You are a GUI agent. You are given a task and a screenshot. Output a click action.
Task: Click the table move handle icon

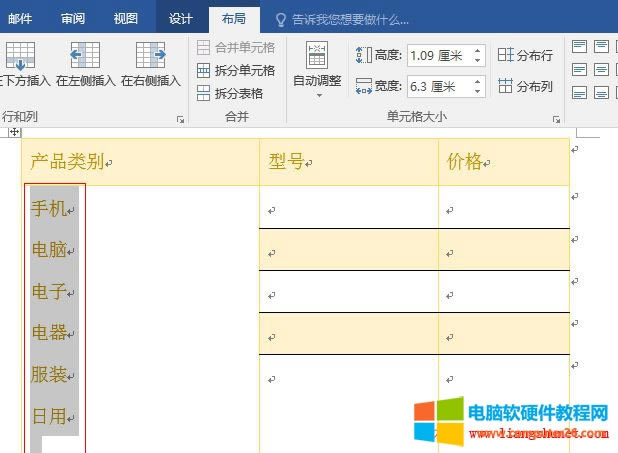[14, 132]
